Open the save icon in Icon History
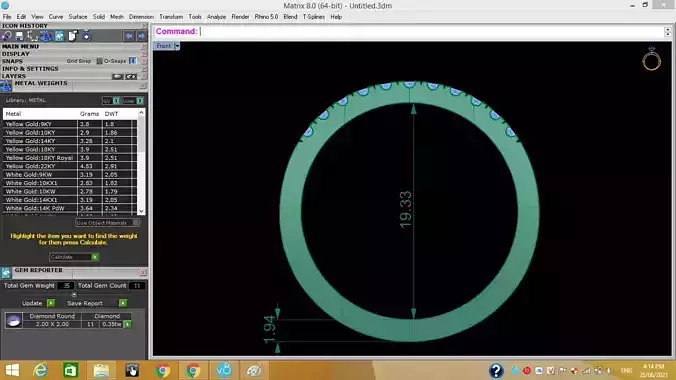676x380 pixels. [19, 36]
